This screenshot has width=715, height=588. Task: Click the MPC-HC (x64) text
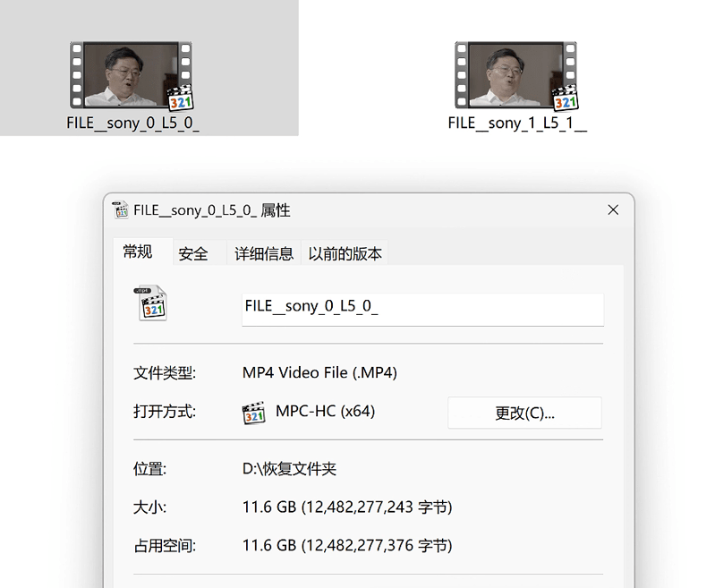[x=325, y=411]
